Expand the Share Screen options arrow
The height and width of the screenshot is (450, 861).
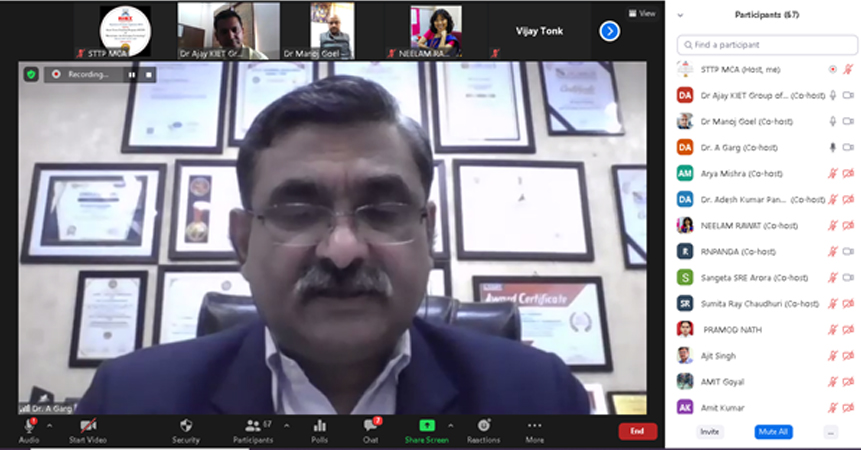(450, 424)
